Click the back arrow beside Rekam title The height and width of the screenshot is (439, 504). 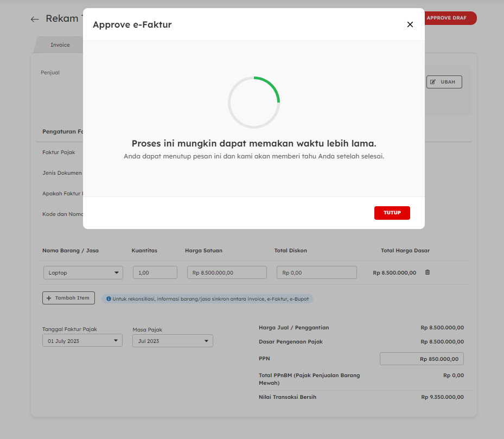pyautogui.click(x=35, y=19)
